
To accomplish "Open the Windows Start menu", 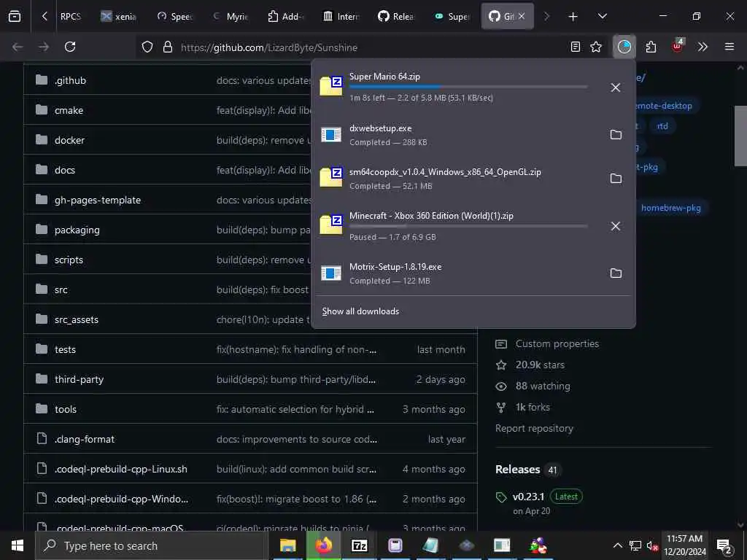I will pyautogui.click(x=18, y=545).
